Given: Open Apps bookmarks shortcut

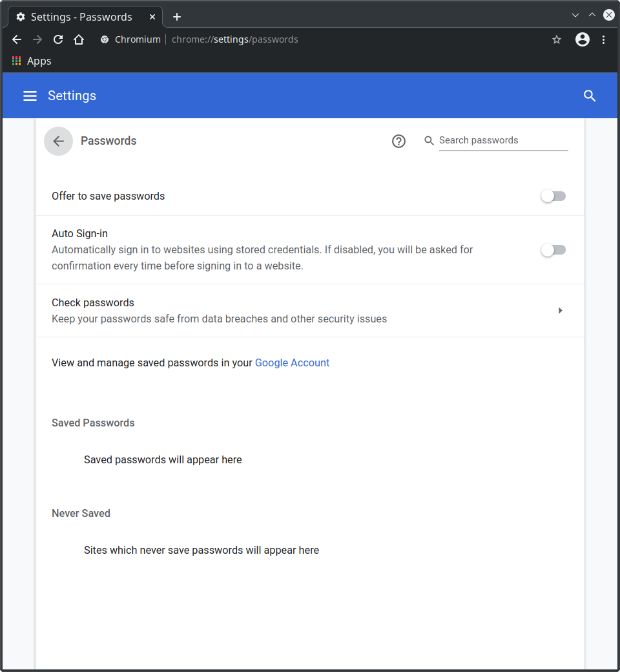Looking at the screenshot, I should coord(32,61).
